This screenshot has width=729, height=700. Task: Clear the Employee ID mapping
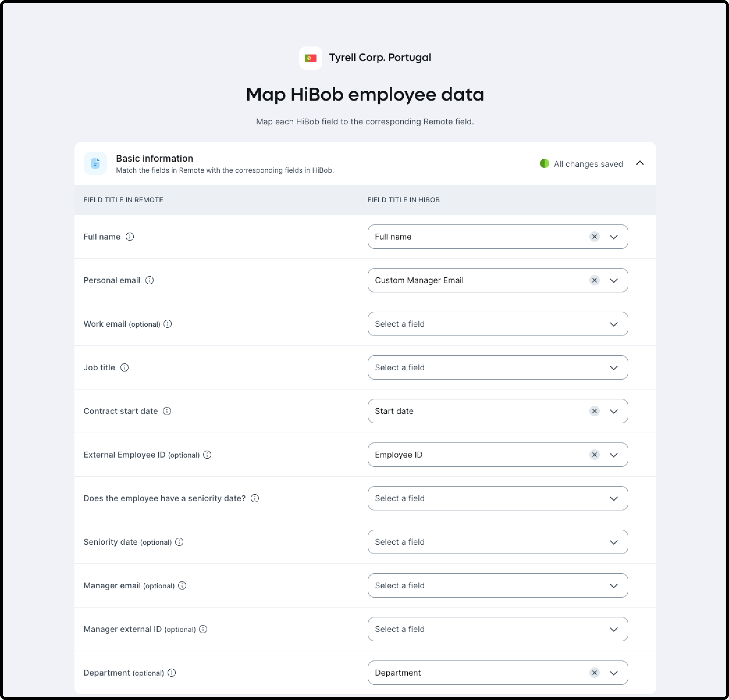click(x=594, y=455)
